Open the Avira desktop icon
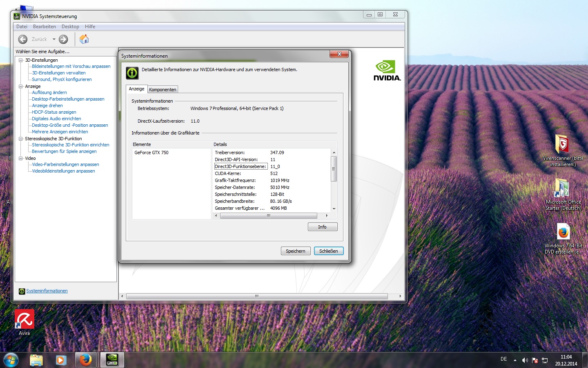 [24, 322]
